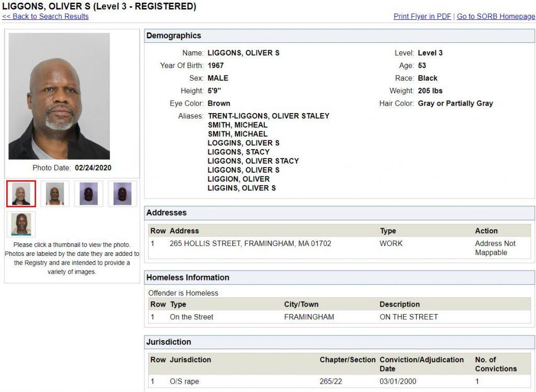This screenshot has width=536, height=392.
Task: Click the 265 Hollis Street address row
Action: click(x=250, y=243)
